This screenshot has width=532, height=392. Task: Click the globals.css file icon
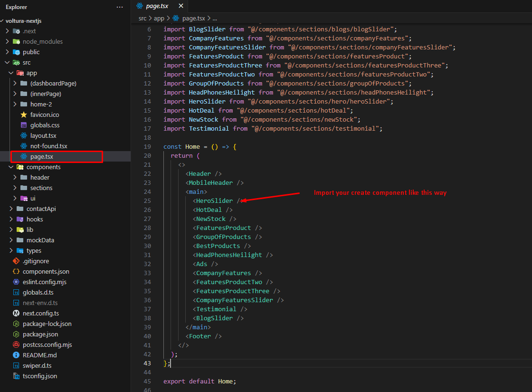[x=24, y=125]
